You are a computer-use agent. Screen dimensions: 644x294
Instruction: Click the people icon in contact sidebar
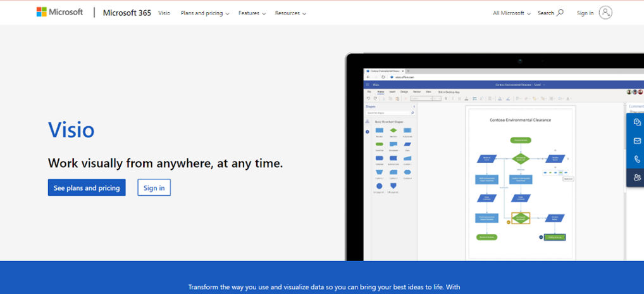(x=637, y=177)
